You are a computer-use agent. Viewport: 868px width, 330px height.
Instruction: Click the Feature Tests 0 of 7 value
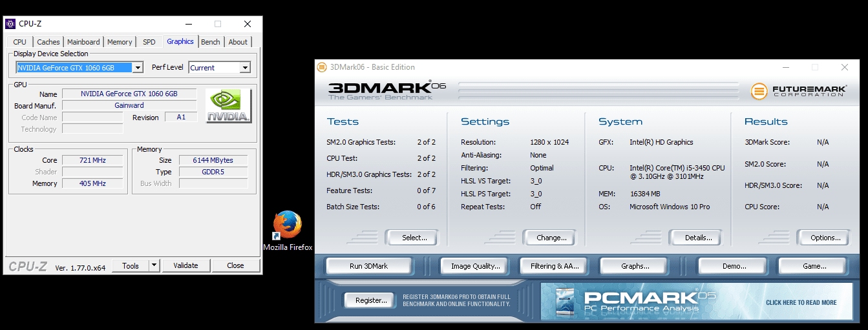[426, 191]
